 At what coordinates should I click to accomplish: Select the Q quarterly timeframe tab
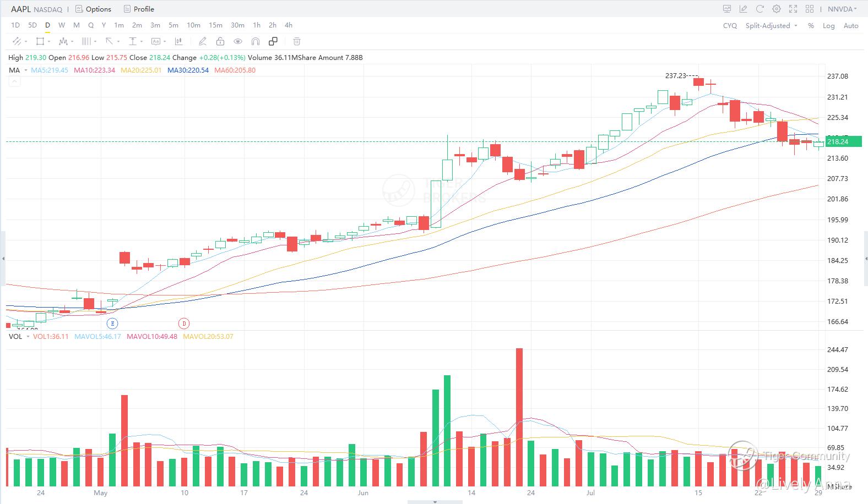pos(91,25)
